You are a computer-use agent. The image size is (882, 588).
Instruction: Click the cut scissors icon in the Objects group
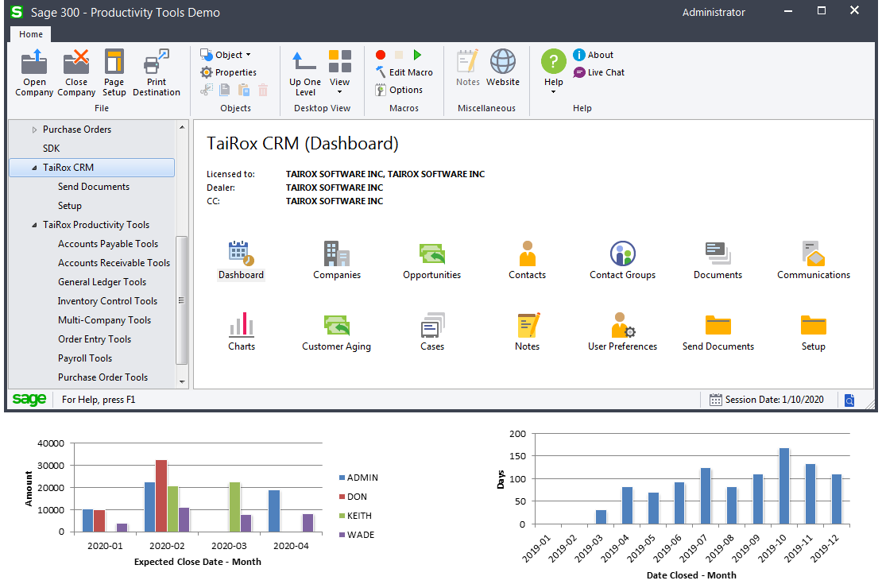click(x=207, y=90)
